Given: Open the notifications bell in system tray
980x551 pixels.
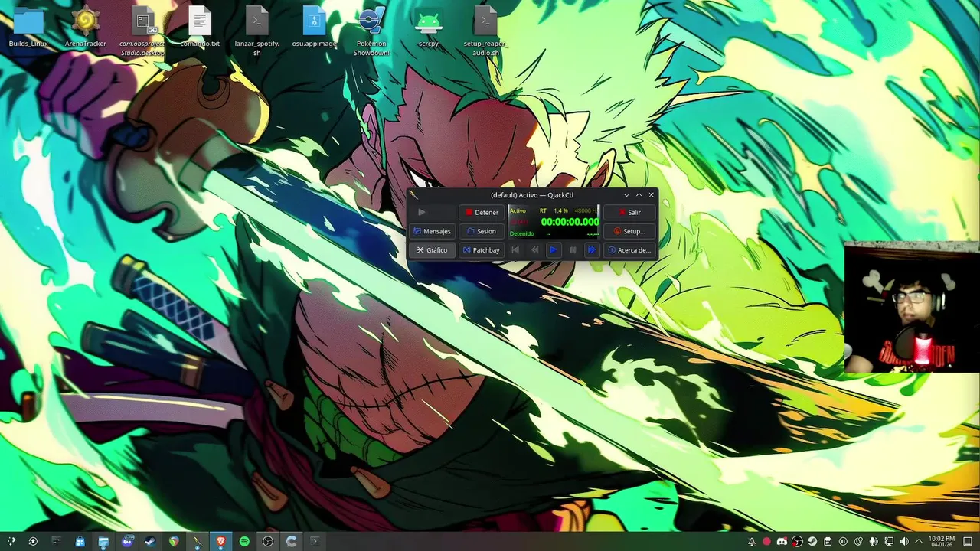Looking at the screenshot, I should [751, 542].
